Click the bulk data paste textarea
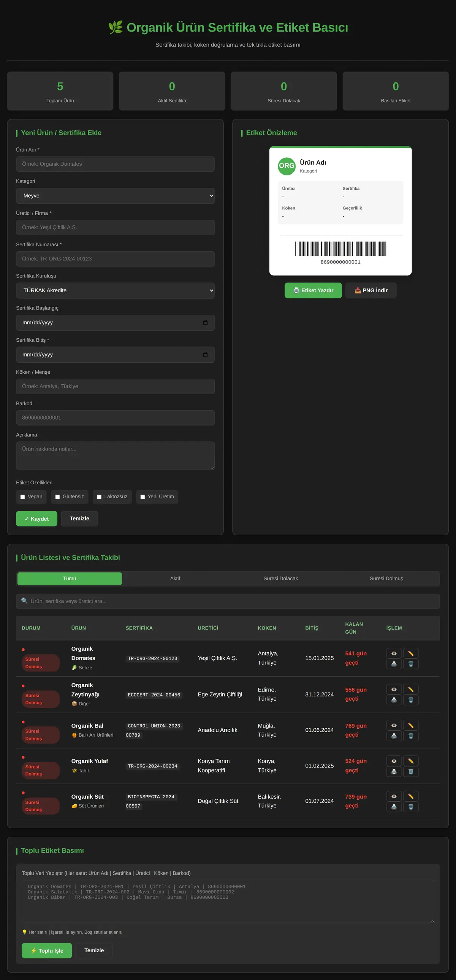456x980 pixels. click(x=228, y=901)
